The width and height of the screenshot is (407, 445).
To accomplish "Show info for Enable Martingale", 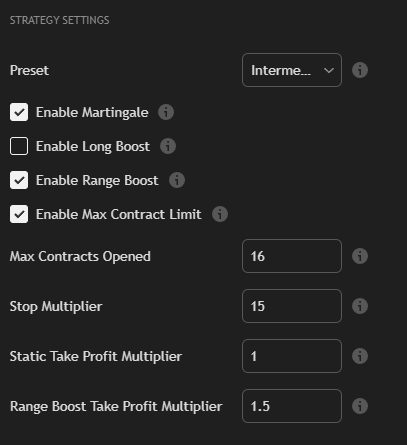I will pos(166,112).
